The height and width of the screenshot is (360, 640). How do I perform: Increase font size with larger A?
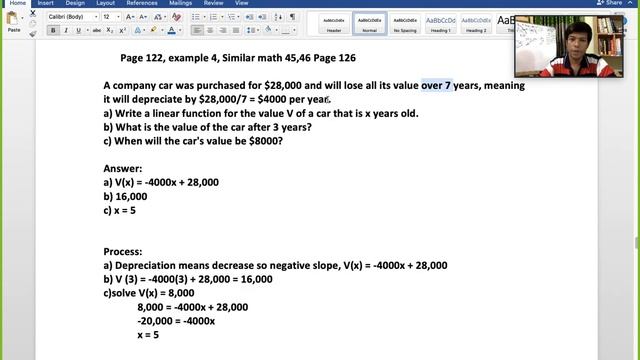[129, 17]
